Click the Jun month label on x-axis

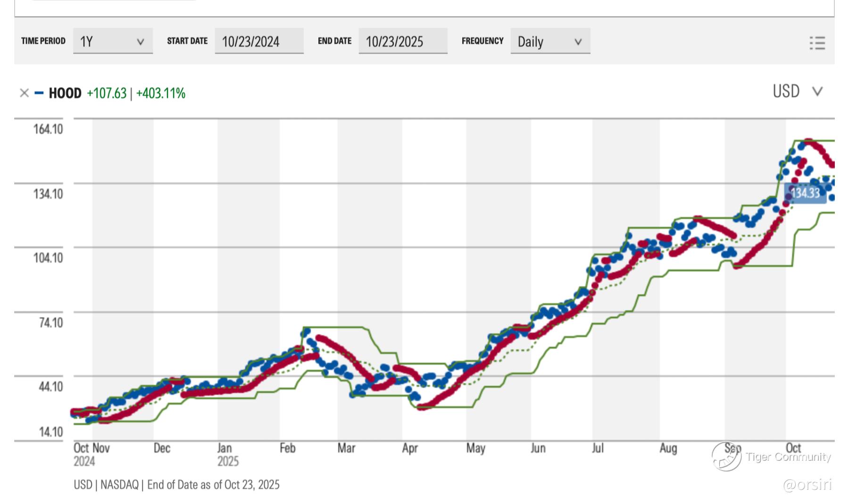[538, 448]
